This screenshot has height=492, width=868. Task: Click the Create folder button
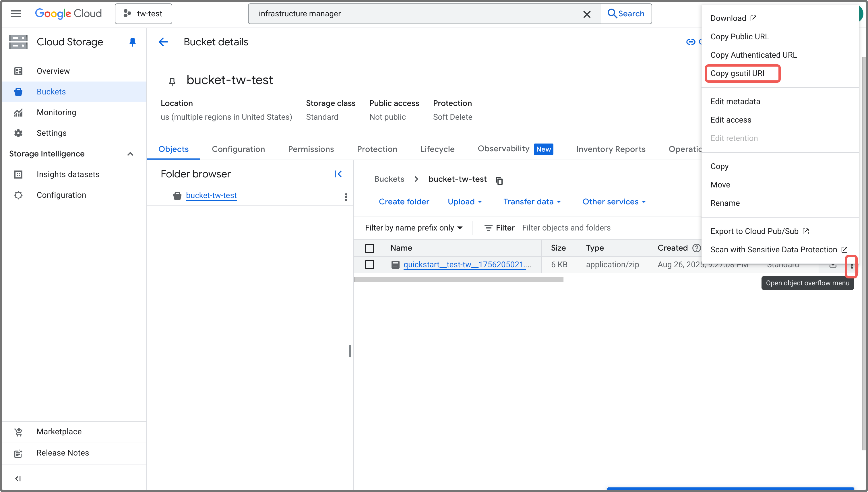(x=404, y=202)
